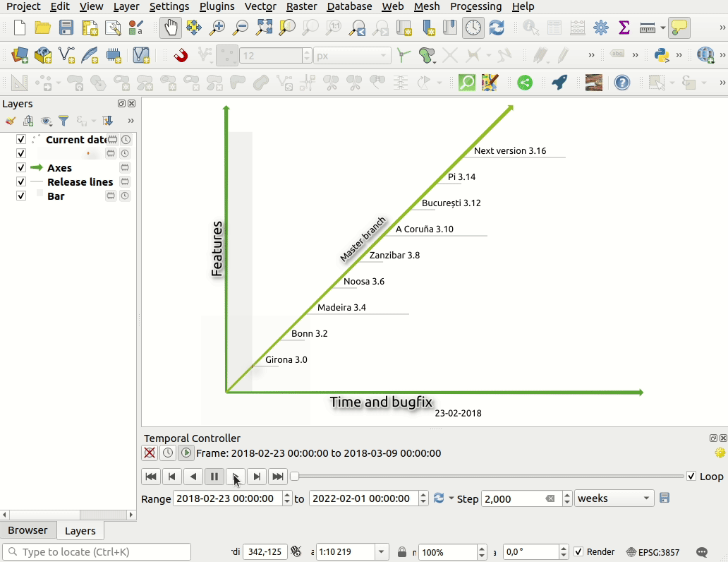Refresh the map canvas
The image size is (728, 562).
497,28
